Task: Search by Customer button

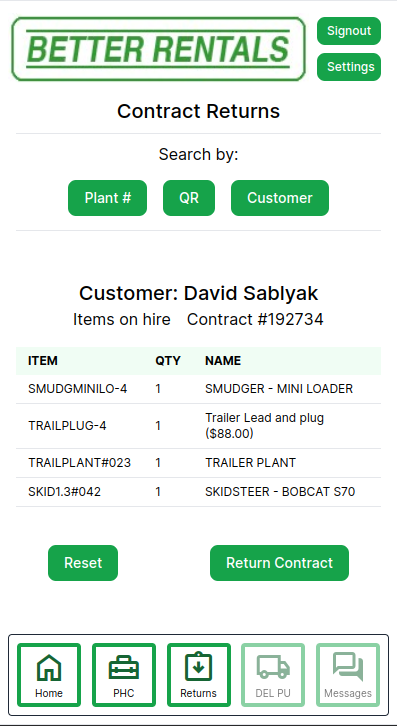Action: point(280,198)
